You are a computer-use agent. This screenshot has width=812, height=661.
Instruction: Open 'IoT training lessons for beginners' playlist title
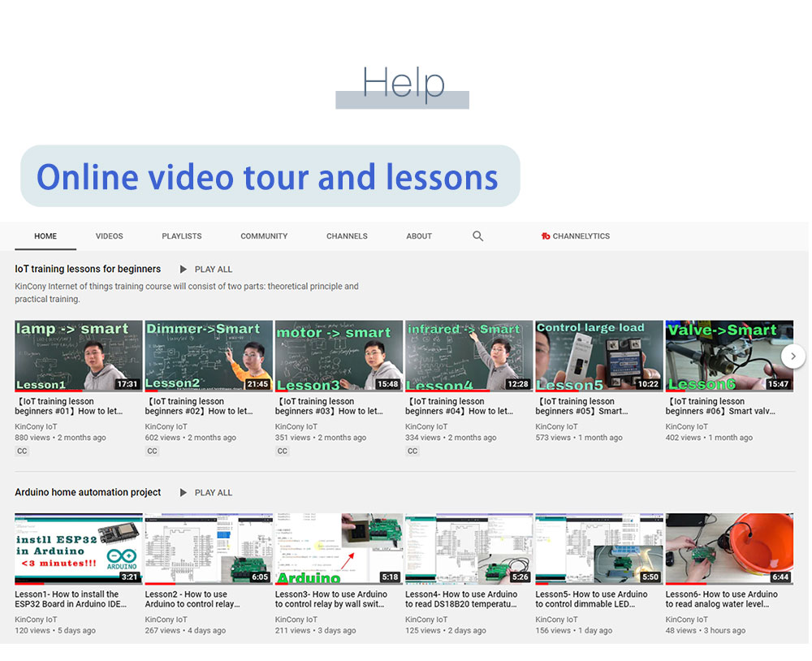click(88, 269)
